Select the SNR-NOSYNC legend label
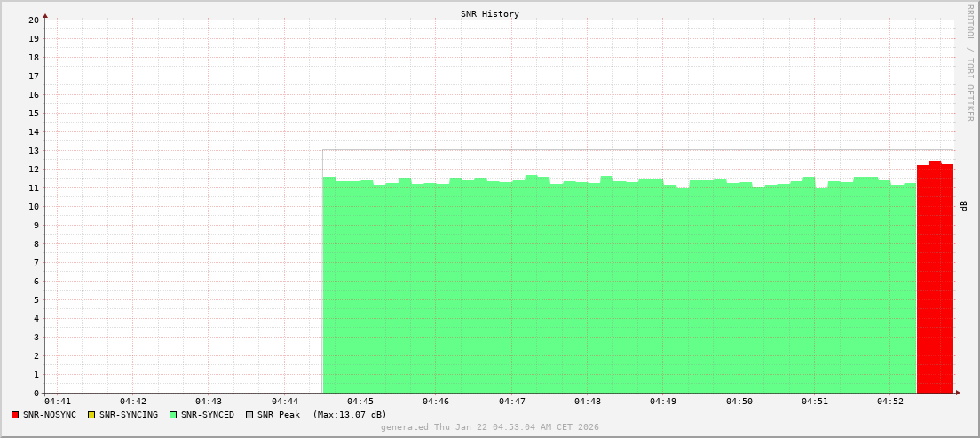The width and height of the screenshot is (980, 438). 50,415
